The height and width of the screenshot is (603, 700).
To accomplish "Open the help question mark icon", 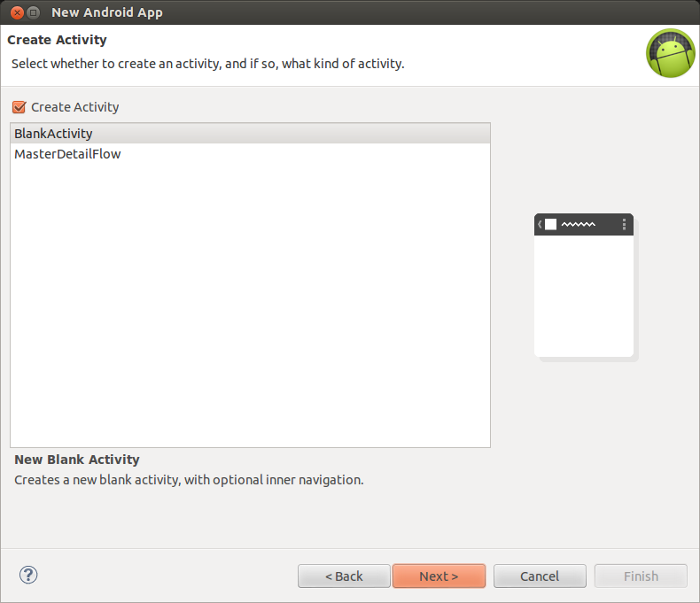I will pos(28,575).
